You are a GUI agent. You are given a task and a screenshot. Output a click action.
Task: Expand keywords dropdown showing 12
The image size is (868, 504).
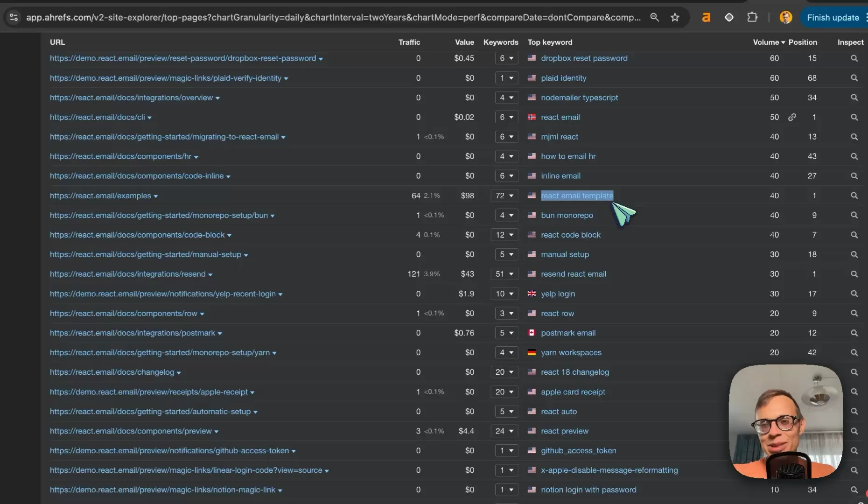[x=504, y=235]
